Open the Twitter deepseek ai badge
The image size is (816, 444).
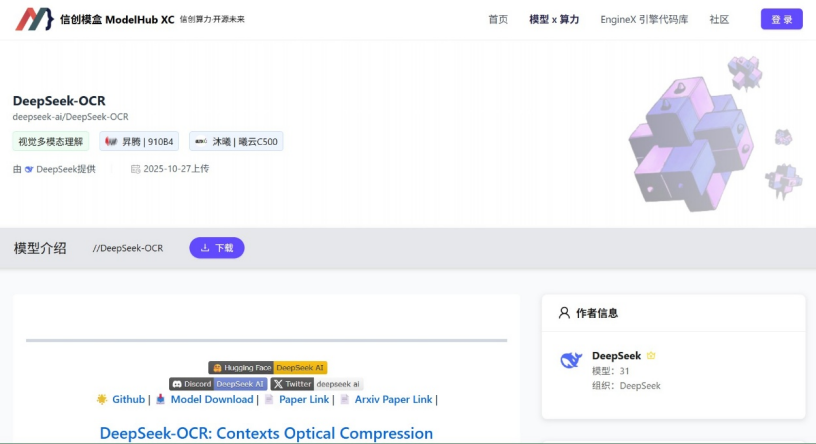pyautogui.click(x=316, y=384)
